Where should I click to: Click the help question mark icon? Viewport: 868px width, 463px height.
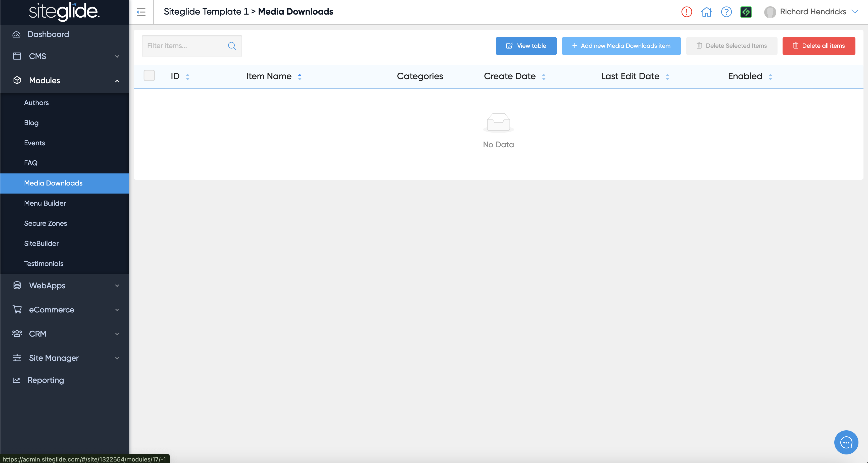coord(726,12)
